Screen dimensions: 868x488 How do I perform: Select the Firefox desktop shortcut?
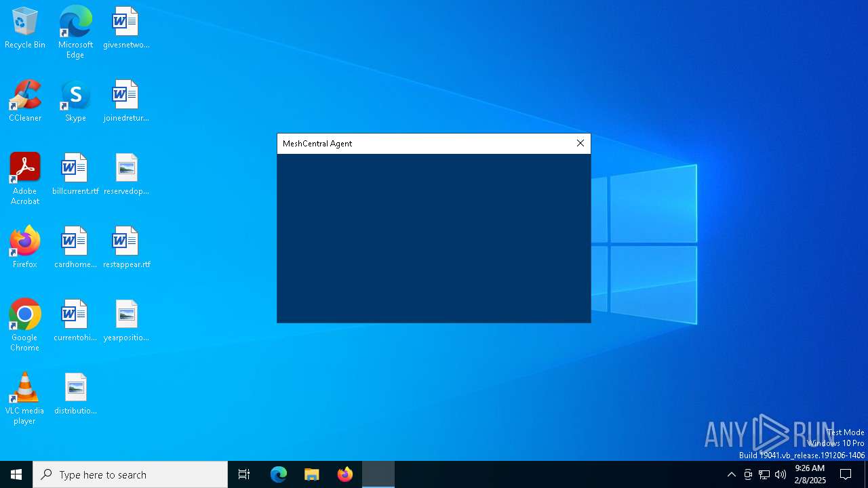[25, 247]
